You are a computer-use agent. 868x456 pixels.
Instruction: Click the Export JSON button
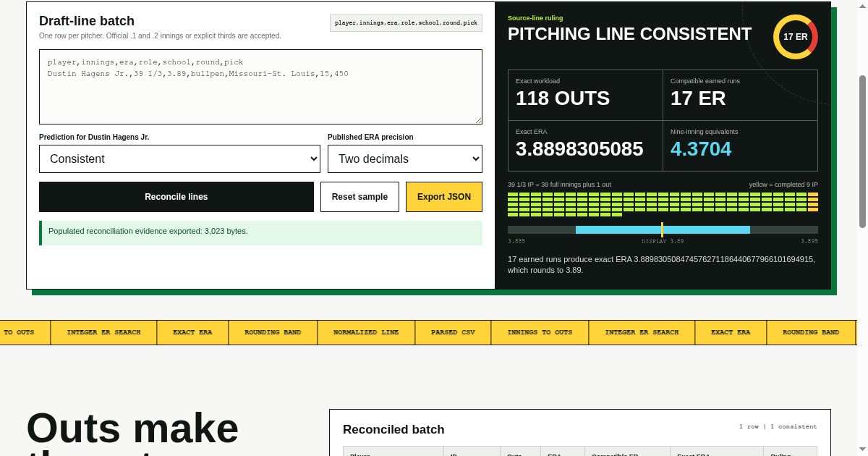[x=444, y=197]
